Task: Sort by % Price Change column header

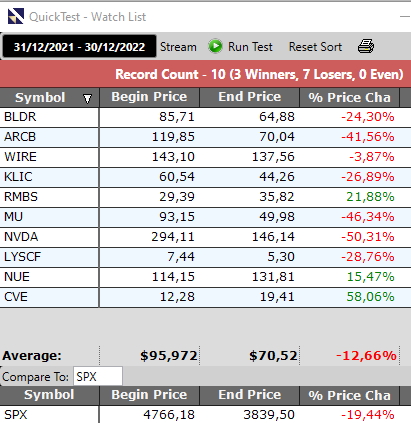Action: click(349, 97)
